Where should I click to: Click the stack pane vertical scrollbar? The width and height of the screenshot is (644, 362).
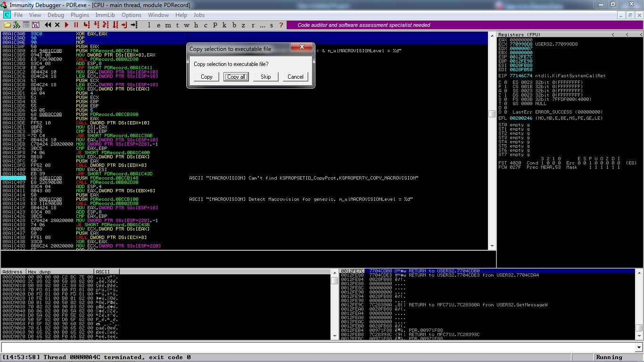[639, 304]
